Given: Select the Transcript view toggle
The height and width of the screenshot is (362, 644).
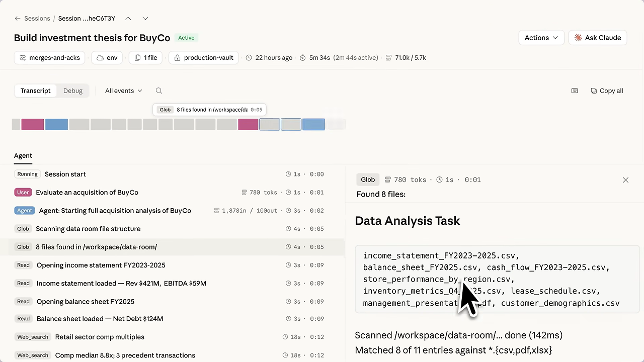Looking at the screenshot, I should pos(35,91).
